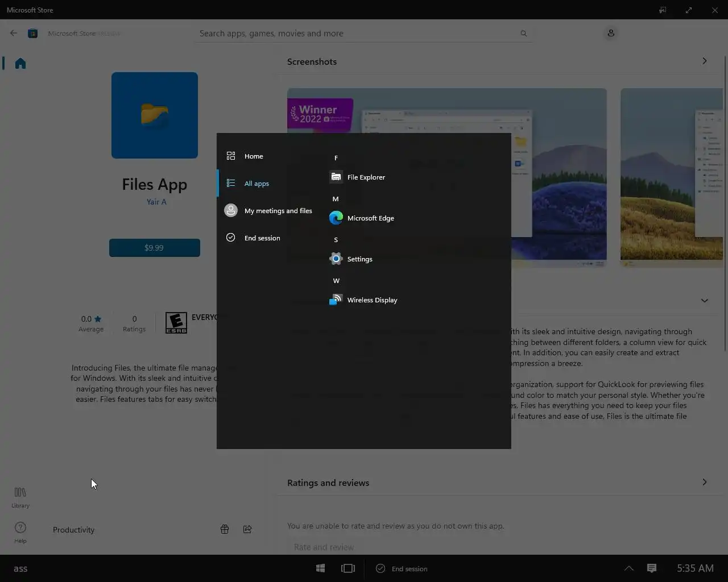
Task: Click the Files App folder icon tile
Action: tap(155, 115)
